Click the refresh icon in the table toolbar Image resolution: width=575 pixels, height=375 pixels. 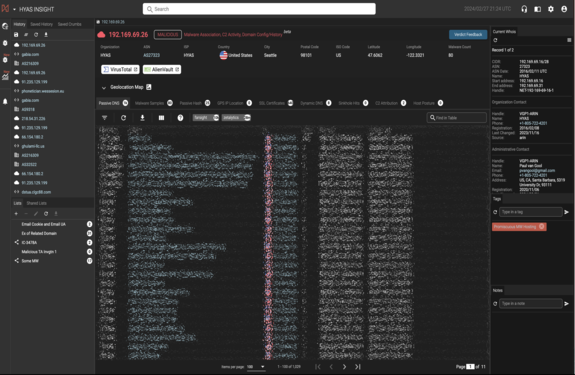point(124,118)
